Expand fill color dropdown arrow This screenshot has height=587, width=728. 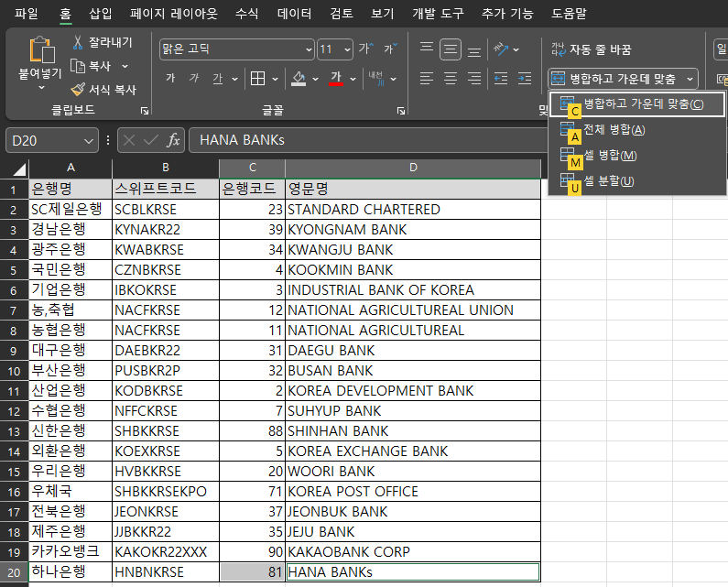point(315,79)
